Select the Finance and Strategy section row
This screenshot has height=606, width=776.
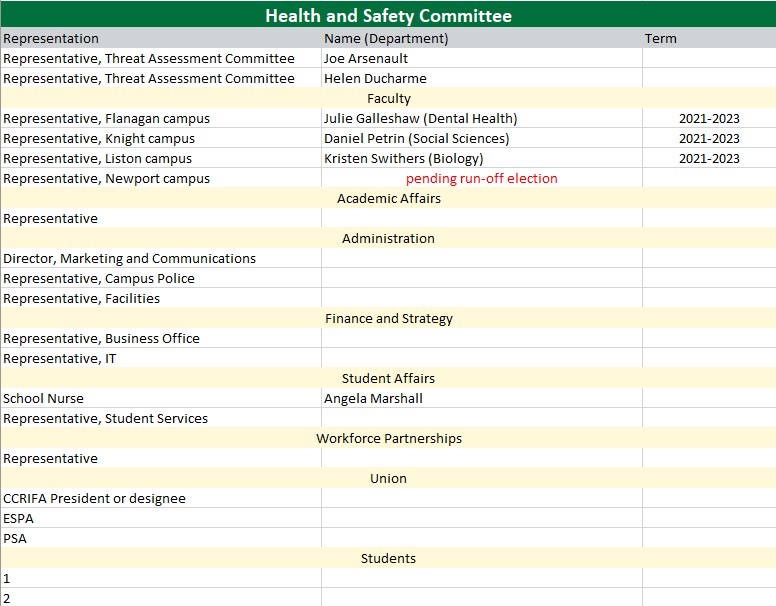(x=388, y=318)
